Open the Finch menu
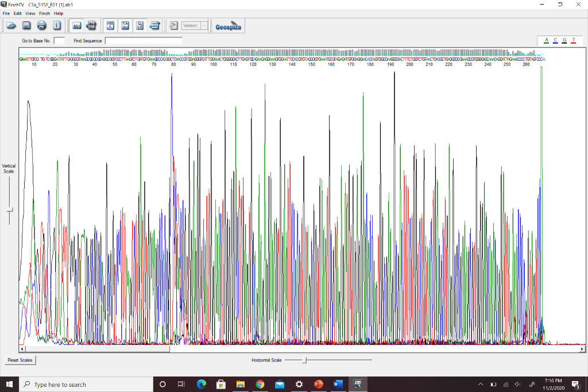 pyautogui.click(x=44, y=13)
